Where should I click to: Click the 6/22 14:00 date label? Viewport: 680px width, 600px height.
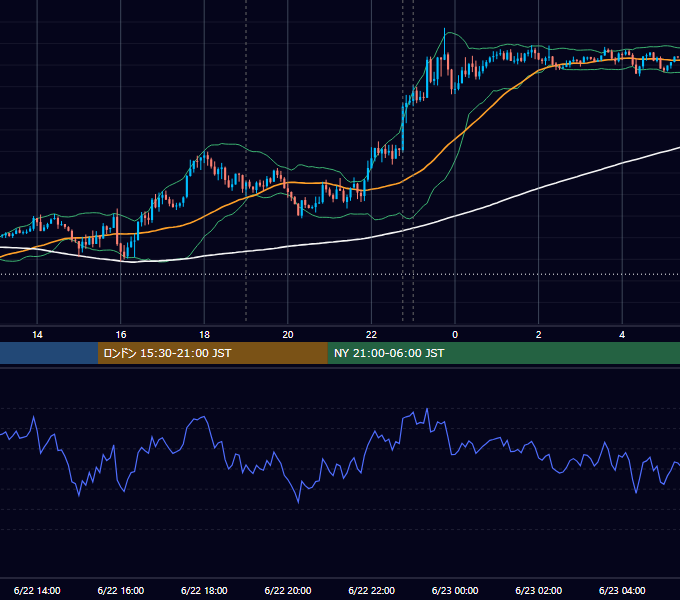tap(37, 590)
